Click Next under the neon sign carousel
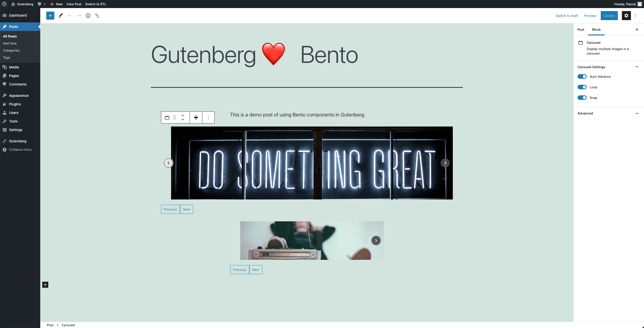The height and width of the screenshot is (328, 644). coord(187,209)
